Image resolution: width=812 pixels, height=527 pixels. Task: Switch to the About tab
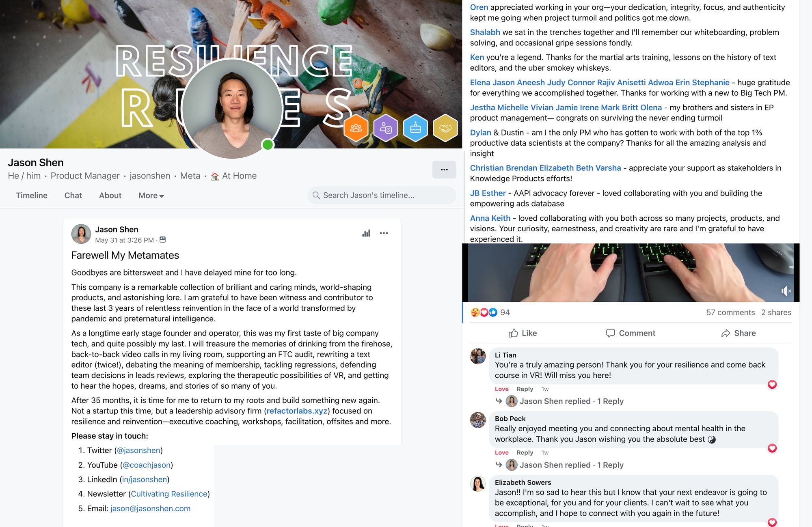pyautogui.click(x=110, y=196)
